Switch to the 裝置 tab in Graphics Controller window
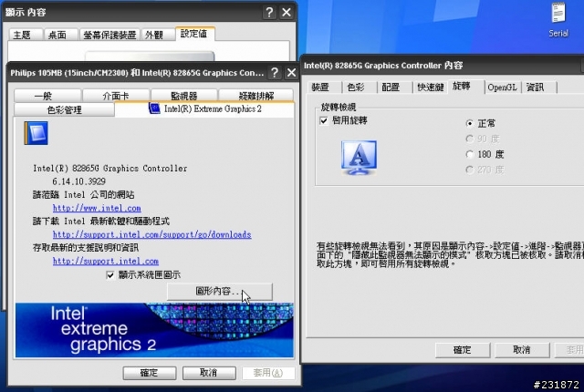 [324, 88]
